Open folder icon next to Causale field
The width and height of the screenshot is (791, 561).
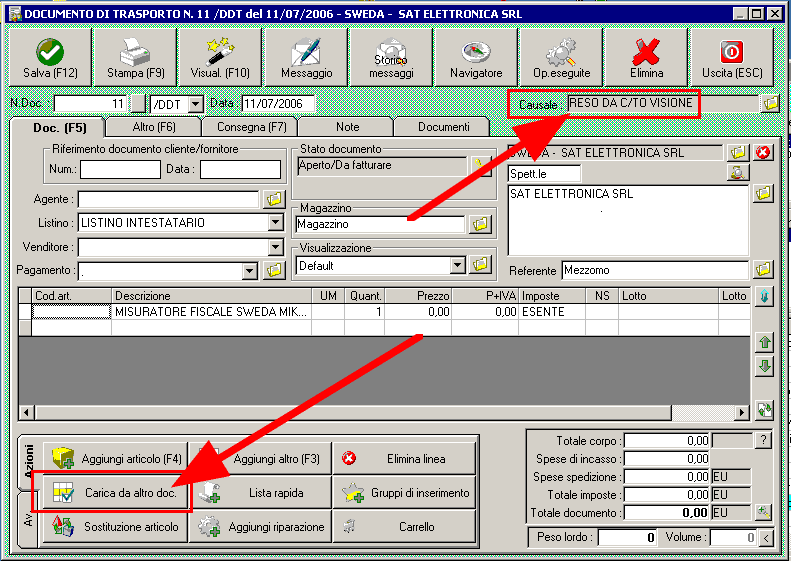coord(770,103)
